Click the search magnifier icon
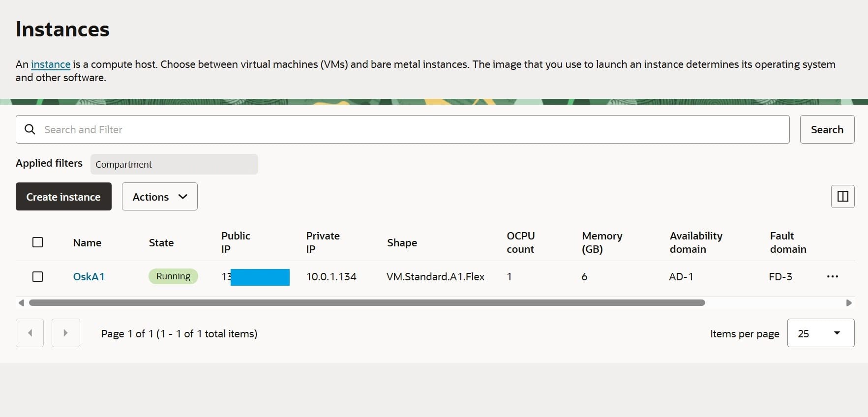868x417 pixels. click(x=30, y=129)
